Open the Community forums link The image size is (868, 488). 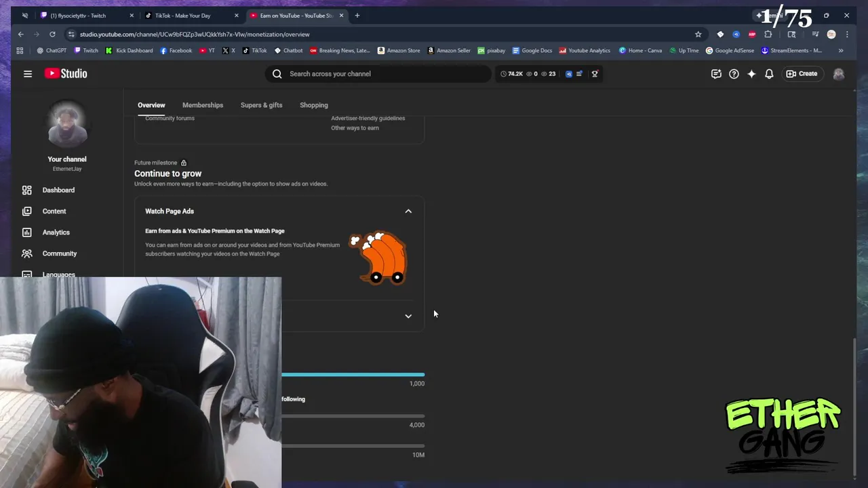click(170, 118)
